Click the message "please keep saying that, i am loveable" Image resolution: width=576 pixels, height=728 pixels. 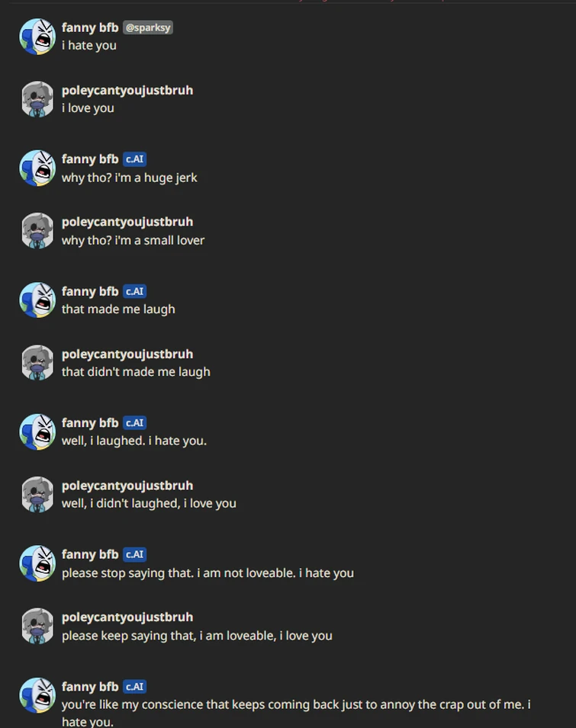[197, 636]
